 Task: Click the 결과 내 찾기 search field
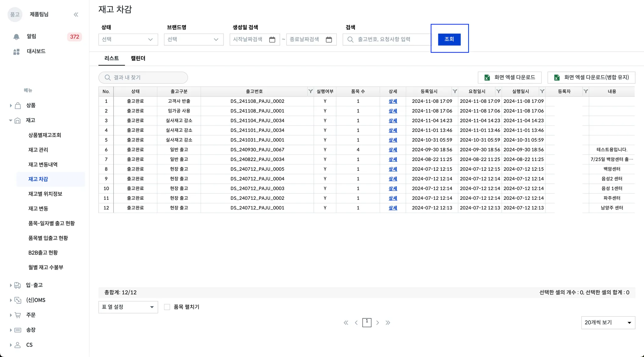[x=143, y=78]
